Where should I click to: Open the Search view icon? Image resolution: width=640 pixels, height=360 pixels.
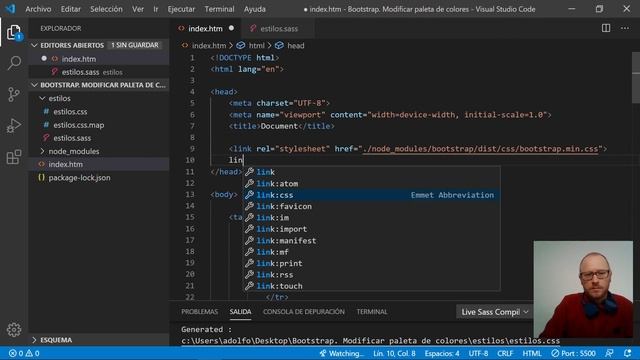pyautogui.click(x=14, y=63)
